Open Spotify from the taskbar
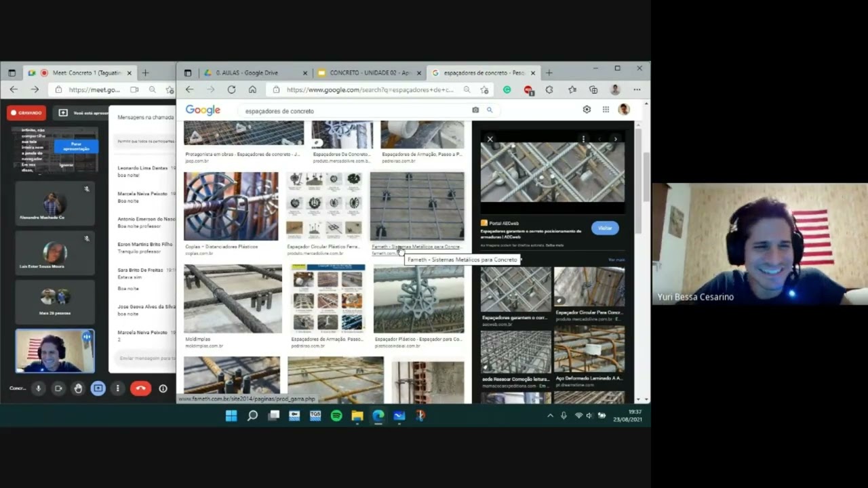Image resolution: width=868 pixels, height=488 pixels. coord(336,415)
